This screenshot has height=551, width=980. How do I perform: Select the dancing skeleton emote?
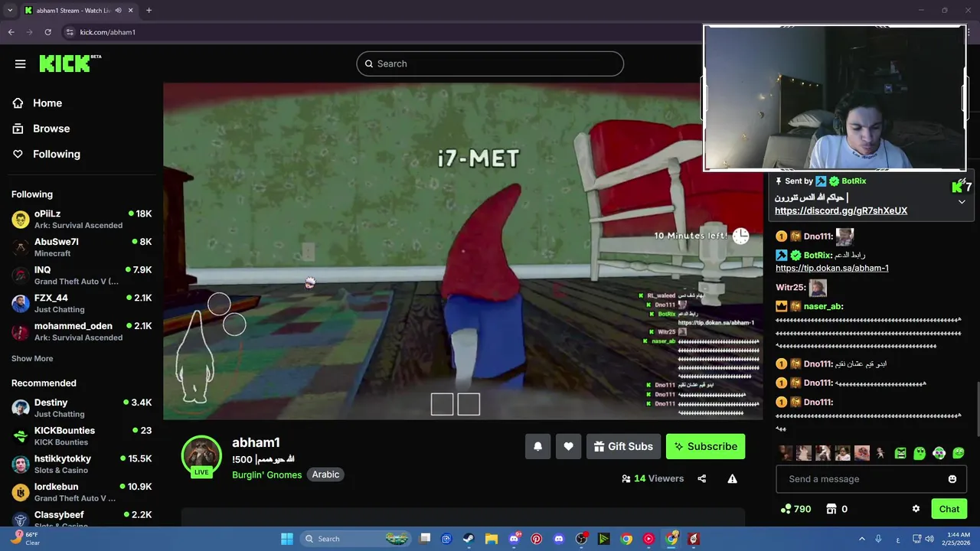(x=880, y=453)
